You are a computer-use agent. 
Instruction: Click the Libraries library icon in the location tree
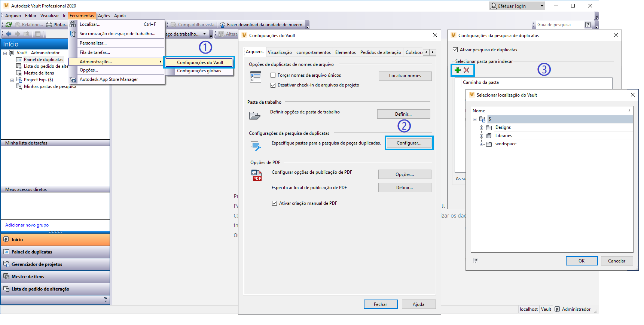click(x=489, y=136)
